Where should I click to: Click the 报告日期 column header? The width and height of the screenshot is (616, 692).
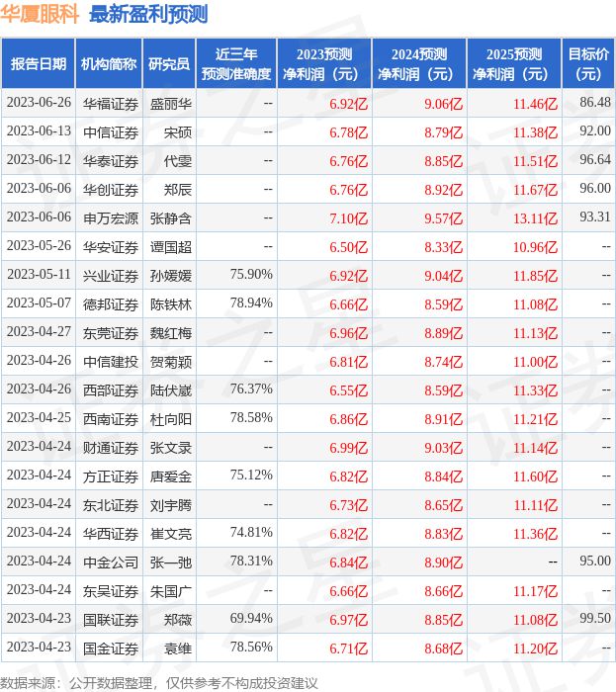coord(39,63)
